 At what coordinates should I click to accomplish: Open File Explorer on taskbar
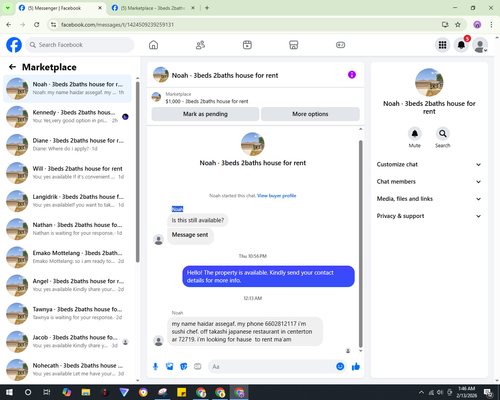click(86, 392)
